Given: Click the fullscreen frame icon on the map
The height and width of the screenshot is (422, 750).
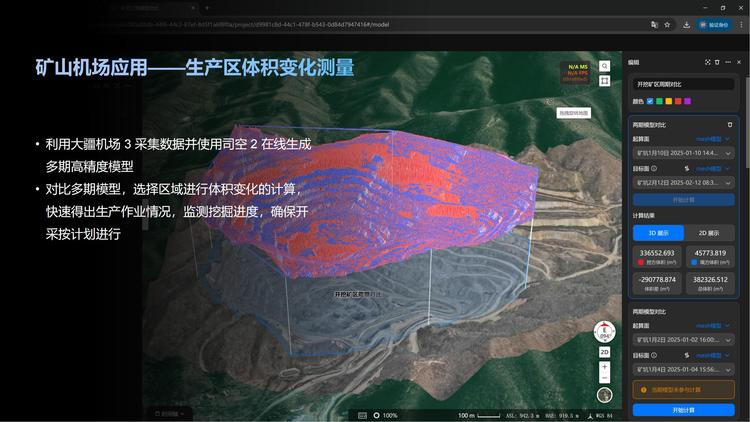Looking at the screenshot, I should tap(605, 82).
